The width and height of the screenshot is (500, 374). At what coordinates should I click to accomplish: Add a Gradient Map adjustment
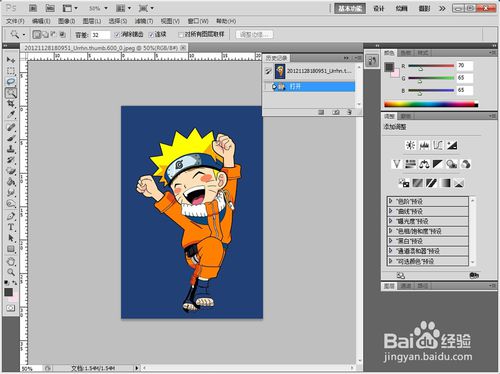[x=445, y=183]
